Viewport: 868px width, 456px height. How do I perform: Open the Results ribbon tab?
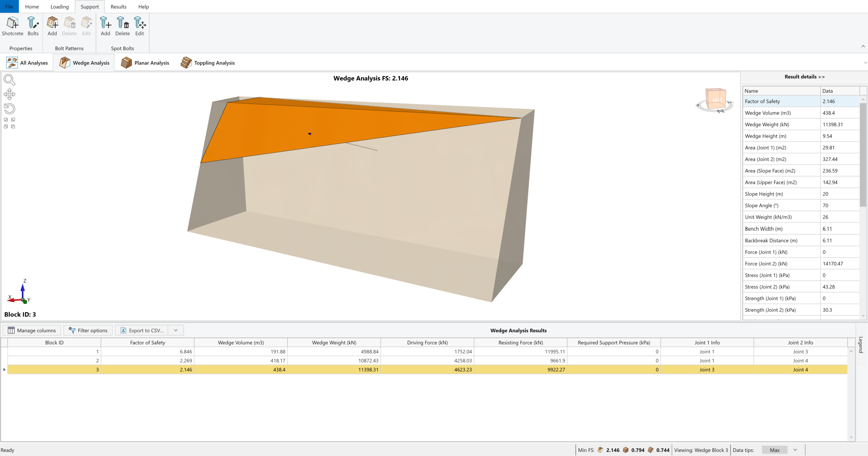[118, 6]
